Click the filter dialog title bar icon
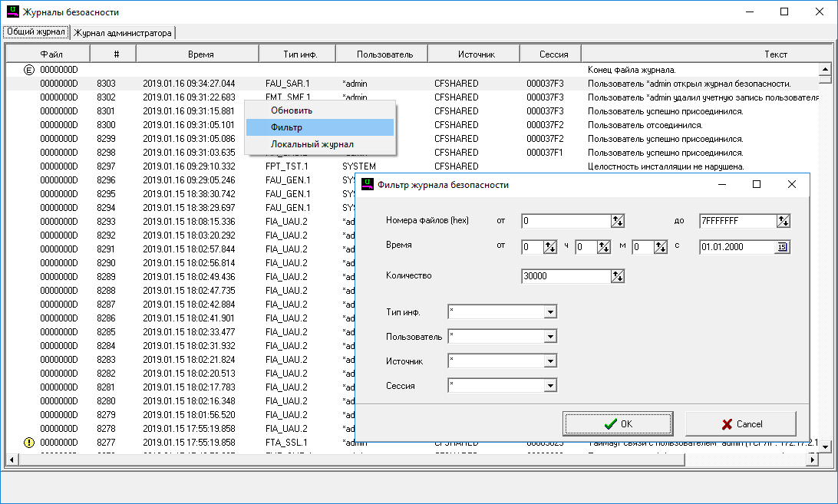Image resolution: width=838 pixels, height=504 pixels. click(x=369, y=185)
